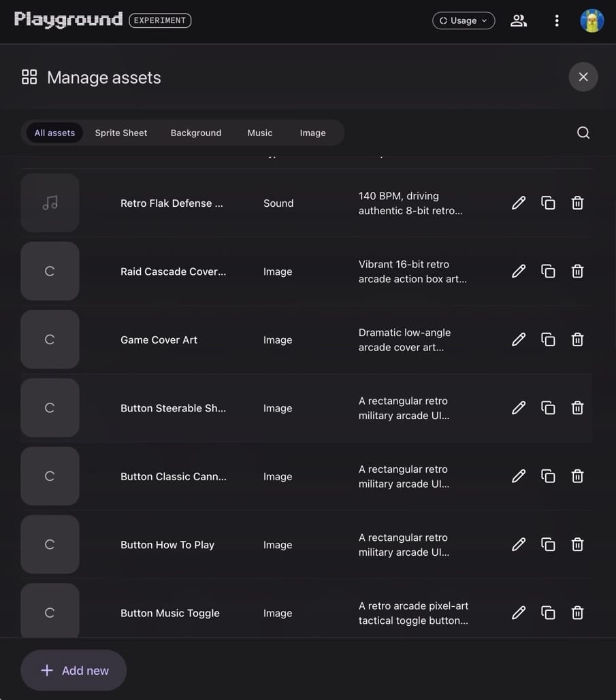Edit the Raid Cascade Cover asset
The height and width of the screenshot is (700, 616).
[519, 271]
